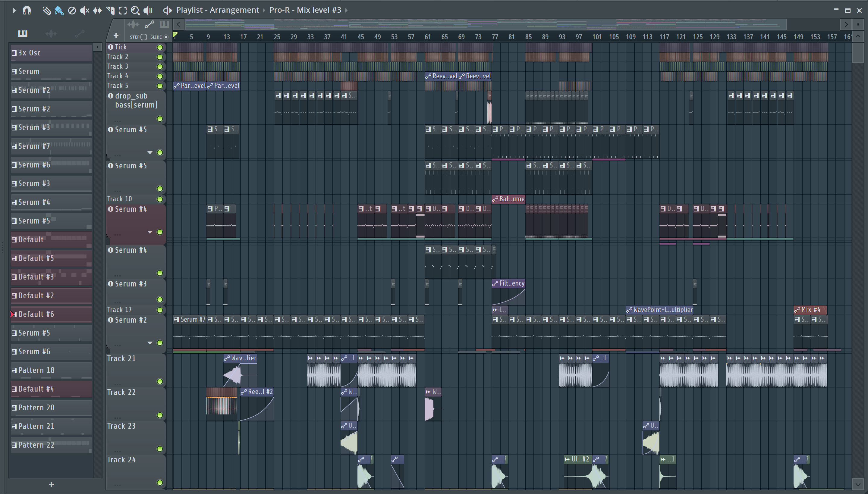The height and width of the screenshot is (494, 868).
Task: Mute the drop_sub bass track
Action: [159, 119]
